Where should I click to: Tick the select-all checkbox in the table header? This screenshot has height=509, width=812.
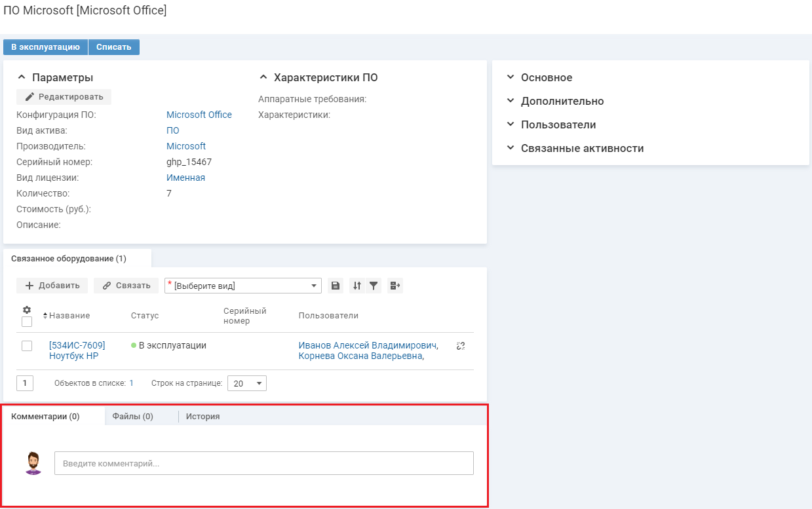coord(27,322)
